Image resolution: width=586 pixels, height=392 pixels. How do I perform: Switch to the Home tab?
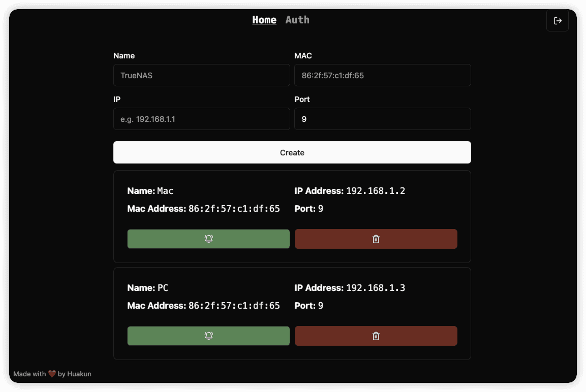pyautogui.click(x=264, y=20)
